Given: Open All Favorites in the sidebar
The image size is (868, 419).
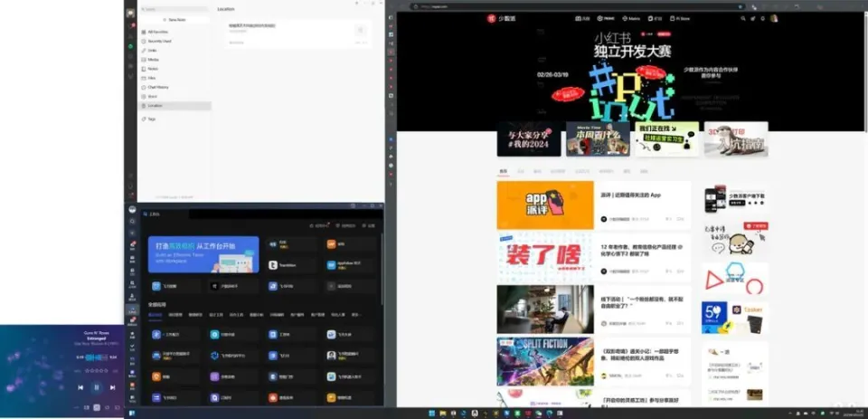Looking at the screenshot, I should 160,32.
